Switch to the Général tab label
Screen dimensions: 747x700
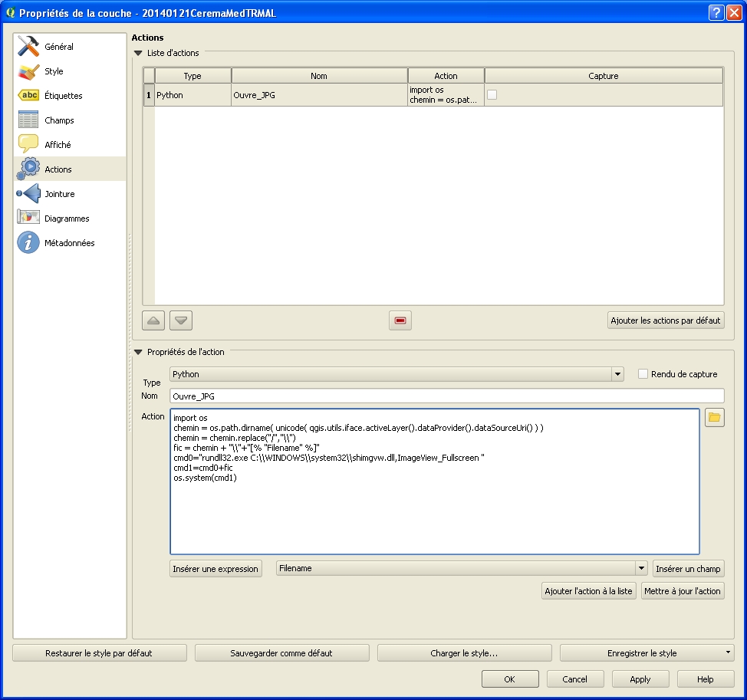(59, 47)
